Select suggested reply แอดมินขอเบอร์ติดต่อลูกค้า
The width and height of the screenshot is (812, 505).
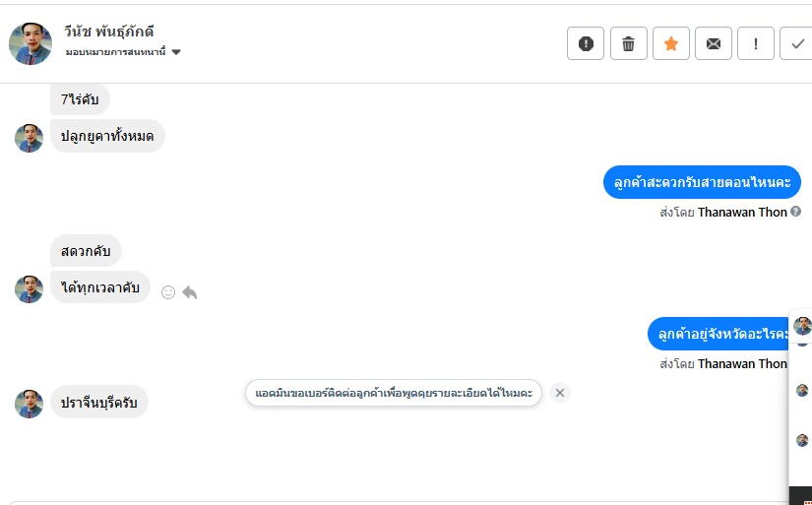pos(394,393)
